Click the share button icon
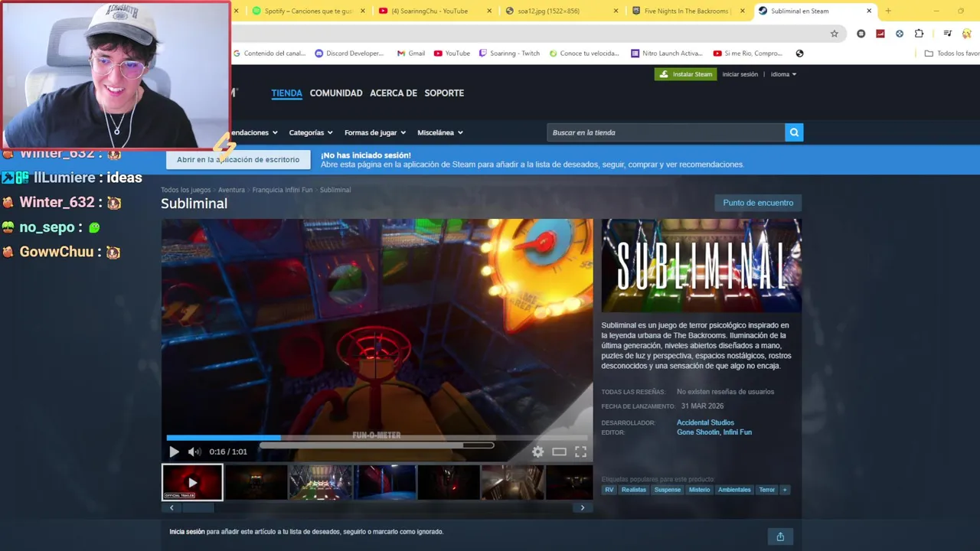This screenshot has height=551, width=980. coord(780,536)
